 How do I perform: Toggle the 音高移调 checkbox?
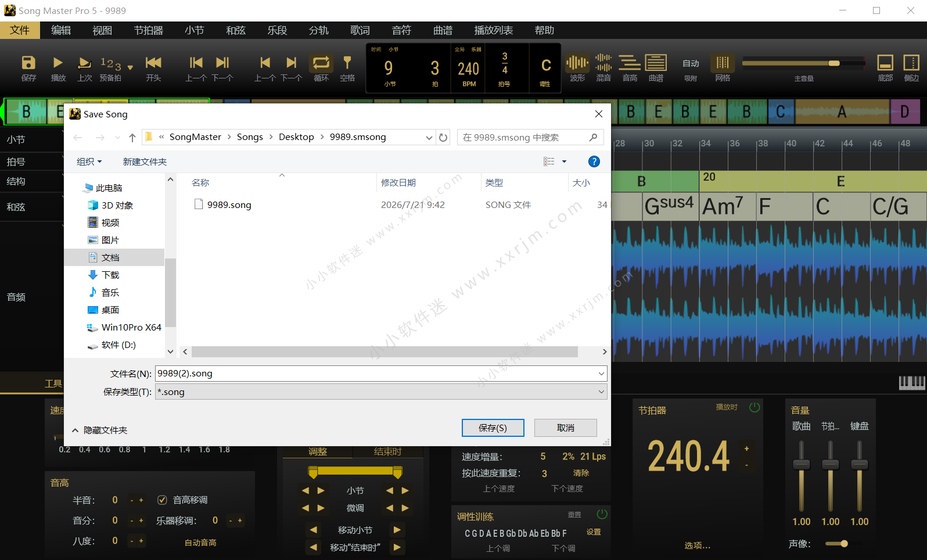click(163, 500)
